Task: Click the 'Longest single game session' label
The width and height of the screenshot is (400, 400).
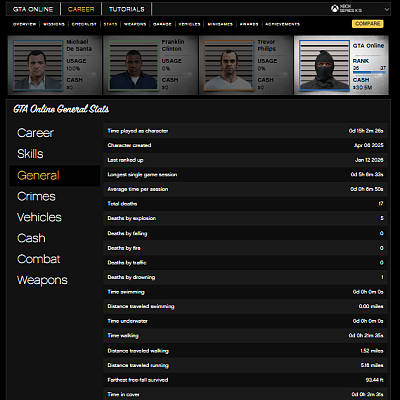Action: click(x=142, y=175)
